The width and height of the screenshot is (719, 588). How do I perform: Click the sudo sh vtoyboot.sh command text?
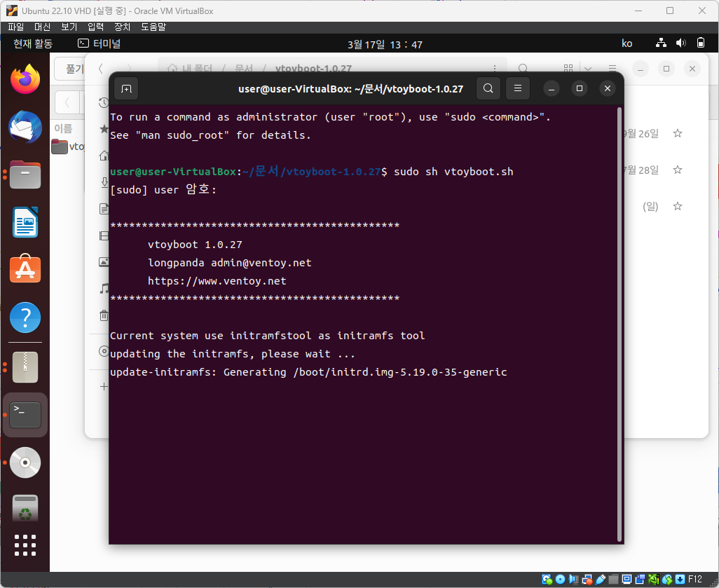click(453, 172)
